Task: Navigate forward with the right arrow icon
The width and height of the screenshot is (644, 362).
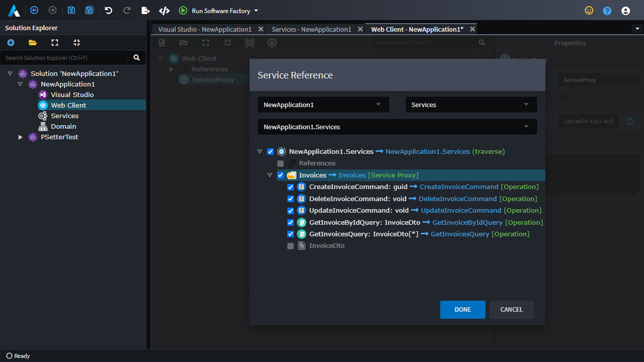Action: pos(52,10)
